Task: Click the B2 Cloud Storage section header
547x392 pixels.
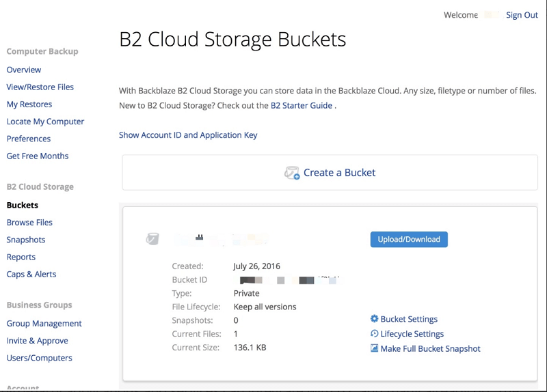Action: point(40,186)
